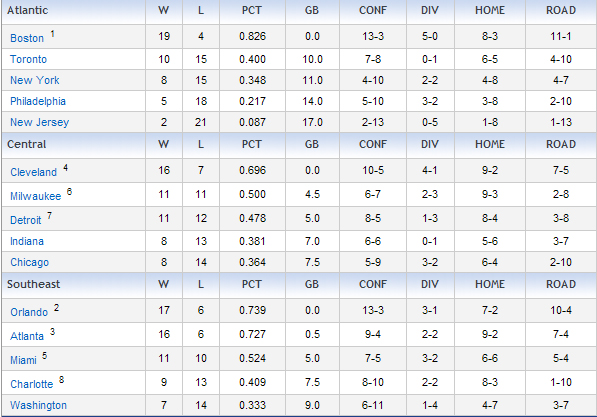Click the Southeast division header
The width and height of the screenshot is (597, 417).
pyautogui.click(x=34, y=284)
